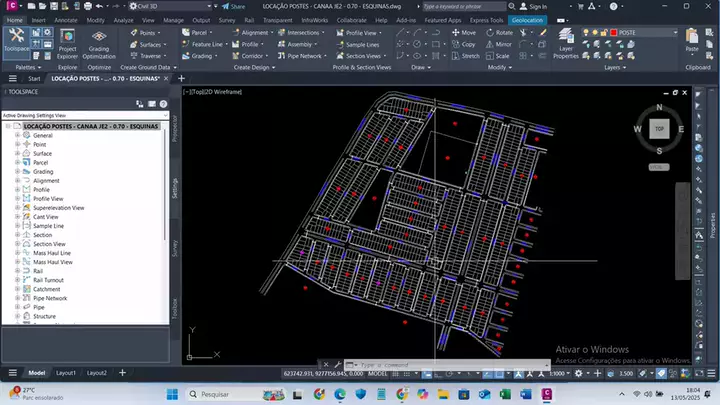Screen dimensions: 720x405
Task: Open Project Explorer
Action: (68, 44)
